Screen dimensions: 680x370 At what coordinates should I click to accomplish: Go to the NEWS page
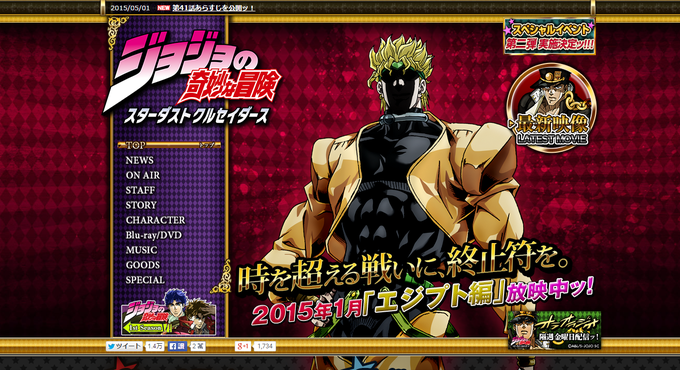[x=140, y=160]
